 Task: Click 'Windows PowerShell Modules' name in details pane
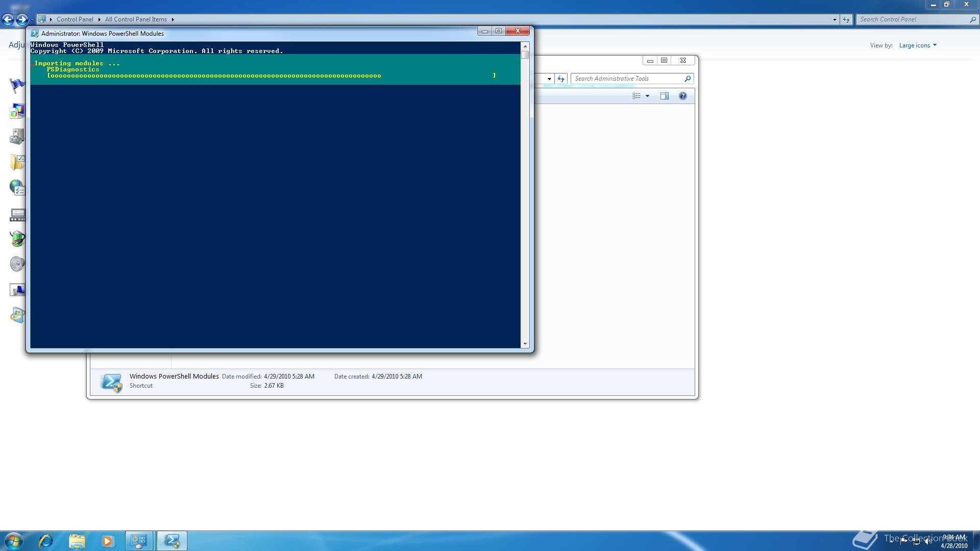click(x=174, y=377)
